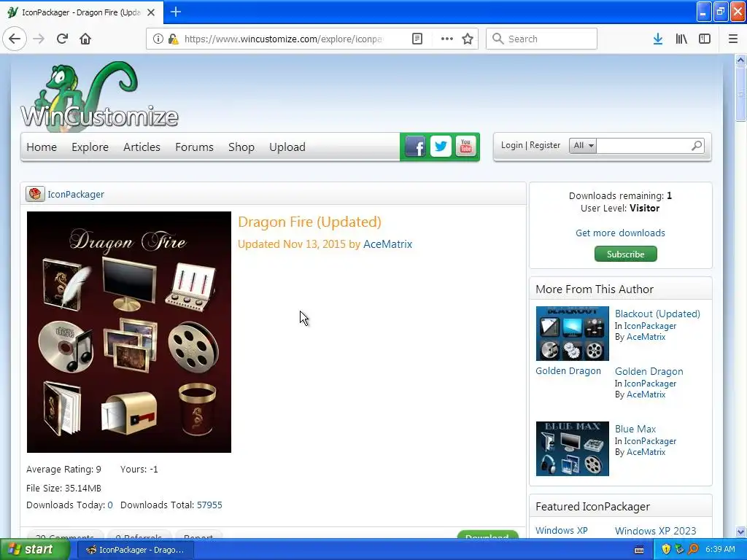This screenshot has width=747, height=560.
Task: Show site information icon in address bar
Action: (x=158, y=39)
